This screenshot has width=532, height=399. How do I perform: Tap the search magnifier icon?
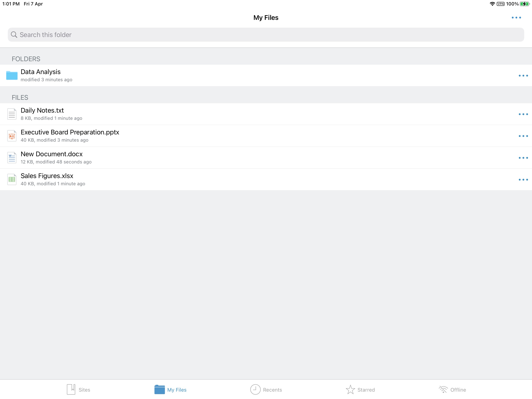[x=14, y=35]
